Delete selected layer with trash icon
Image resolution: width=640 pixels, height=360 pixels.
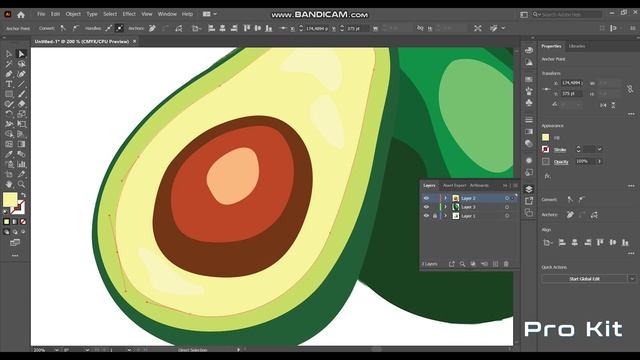[x=506, y=264]
